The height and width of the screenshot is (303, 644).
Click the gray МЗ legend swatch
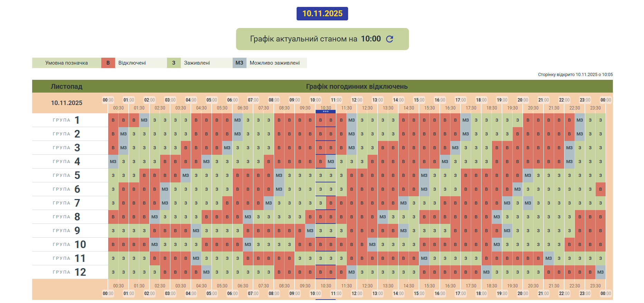coord(239,63)
